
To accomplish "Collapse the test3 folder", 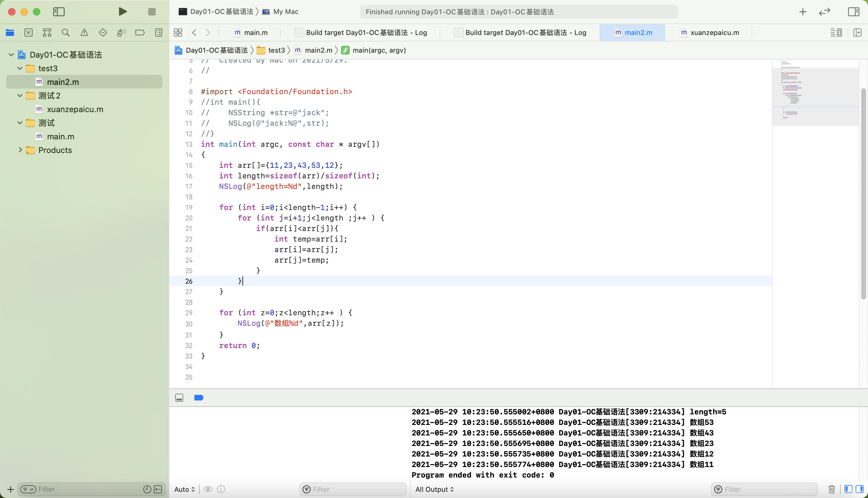I will 20,68.
